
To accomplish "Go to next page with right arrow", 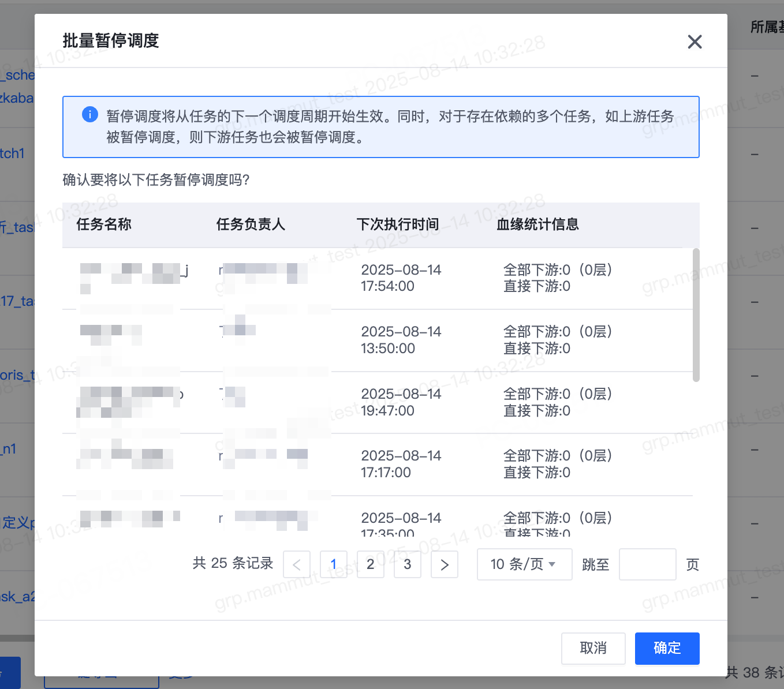I will [x=444, y=564].
